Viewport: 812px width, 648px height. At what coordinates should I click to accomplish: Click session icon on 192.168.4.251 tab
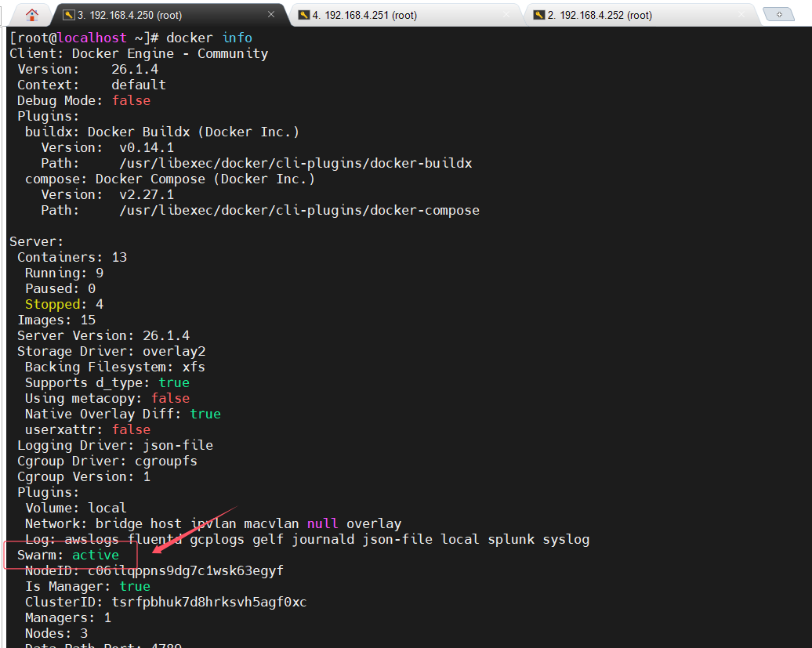(x=303, y=15)
